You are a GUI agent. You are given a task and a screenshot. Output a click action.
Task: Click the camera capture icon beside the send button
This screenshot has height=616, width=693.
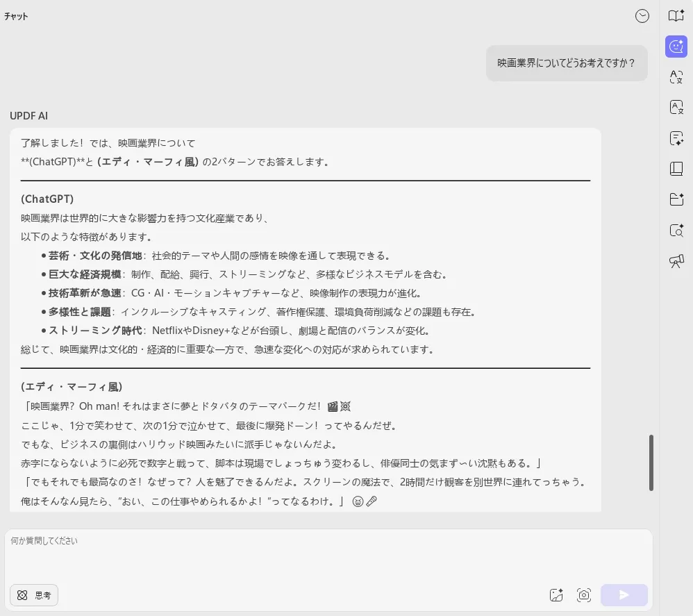pos(584,595)
